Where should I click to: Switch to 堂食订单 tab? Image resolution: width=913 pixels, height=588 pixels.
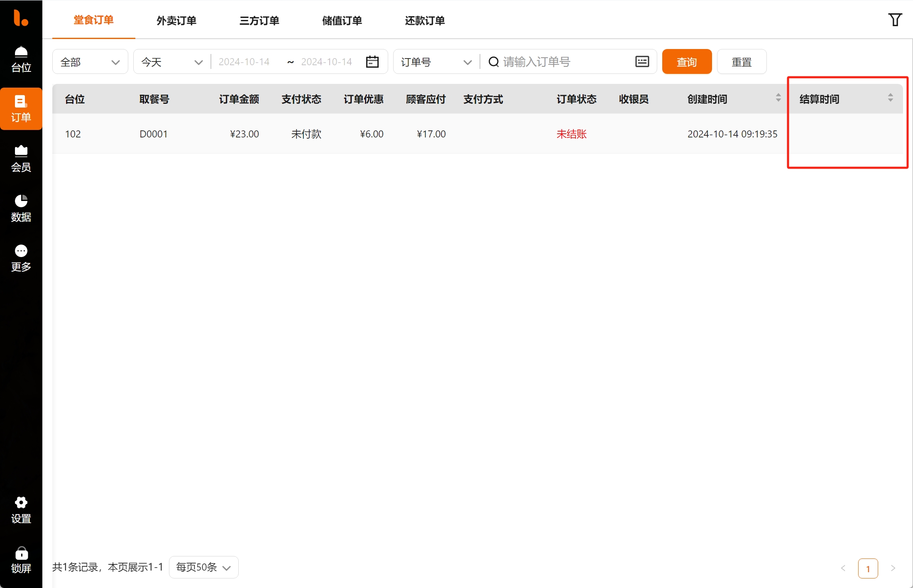93,20
